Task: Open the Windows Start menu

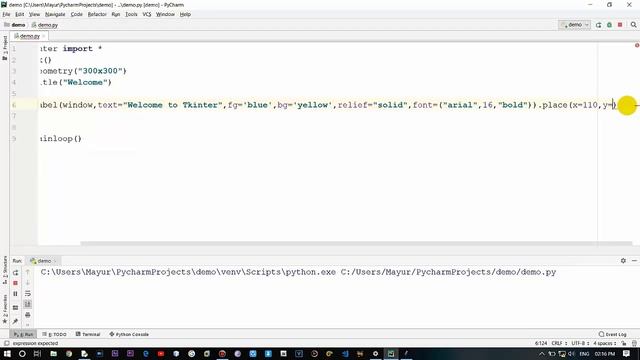Action: (x=7, y=354)
